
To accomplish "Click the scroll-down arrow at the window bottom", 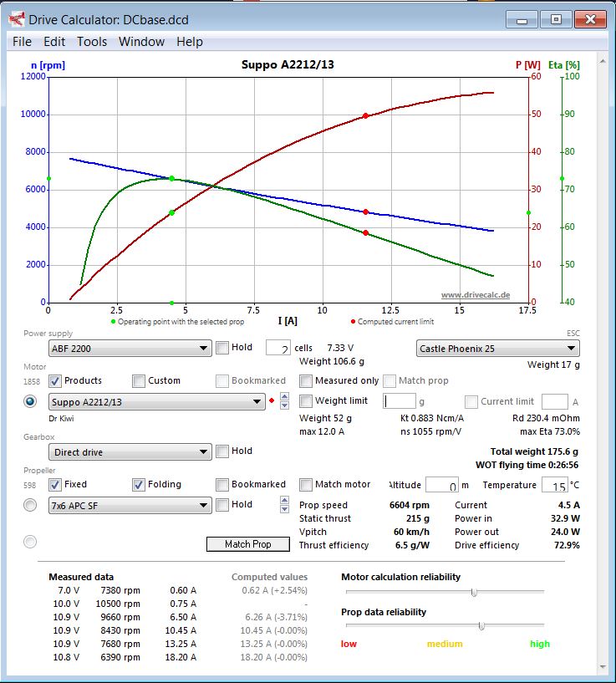I will click(603, 667).
